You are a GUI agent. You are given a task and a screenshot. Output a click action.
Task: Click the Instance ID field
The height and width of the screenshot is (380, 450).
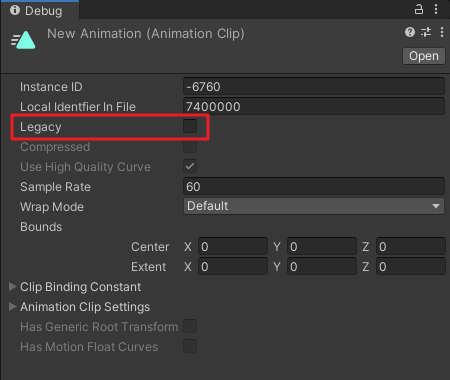click(x=314, y=87)
